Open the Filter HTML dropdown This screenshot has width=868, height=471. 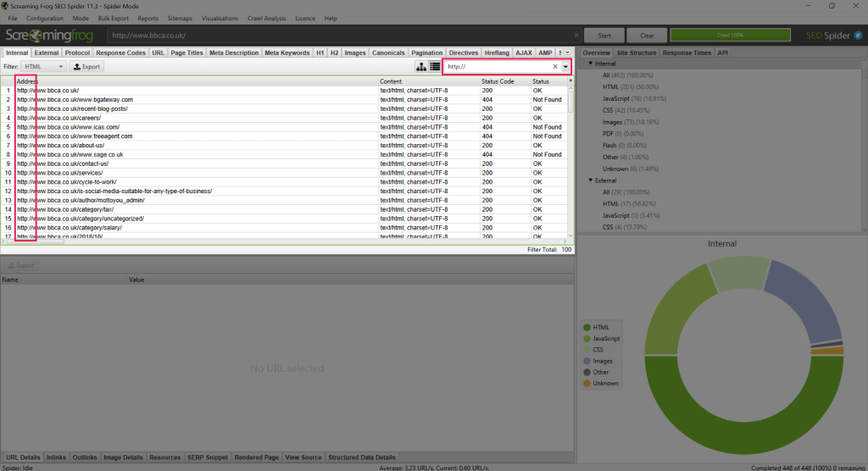pos(46,66)
